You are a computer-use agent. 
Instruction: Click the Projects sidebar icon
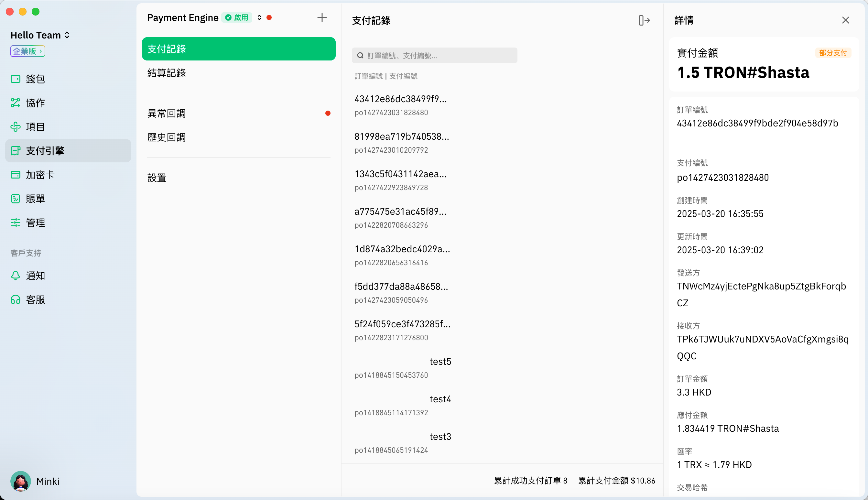tap(16, 127)
